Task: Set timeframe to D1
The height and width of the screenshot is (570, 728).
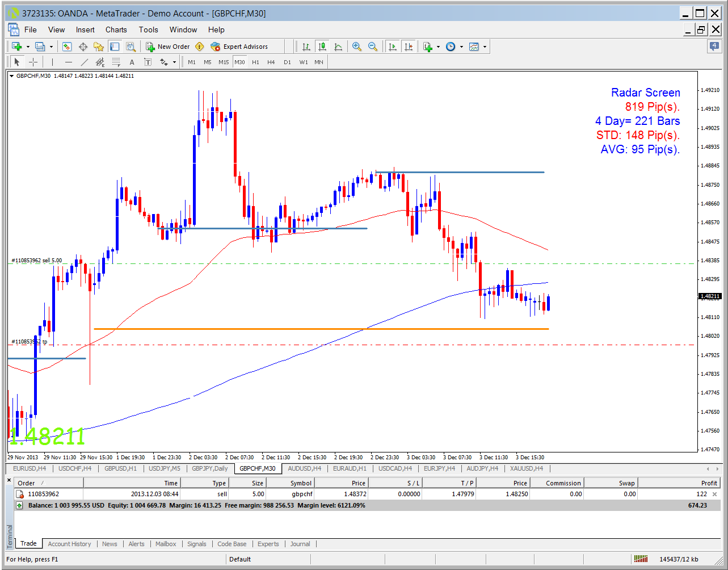Action: point(287,62)
